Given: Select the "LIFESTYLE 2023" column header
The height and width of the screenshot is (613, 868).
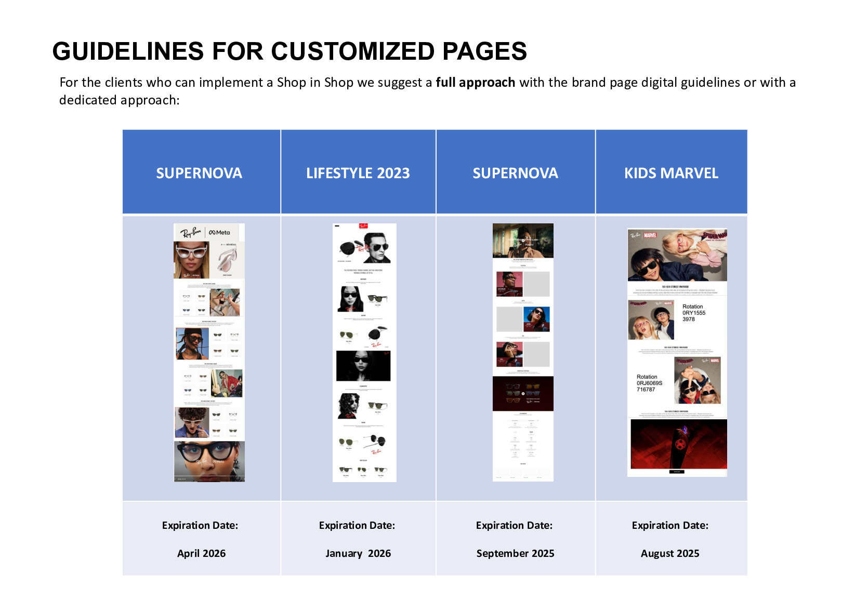Looking at the screenshot, I should pyautogui.click(x=358, y=173).
